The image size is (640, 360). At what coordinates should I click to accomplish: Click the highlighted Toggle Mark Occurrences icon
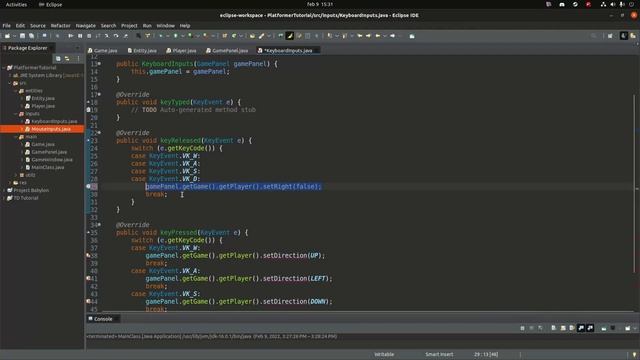pyautogui.click(x=290, y=36)
